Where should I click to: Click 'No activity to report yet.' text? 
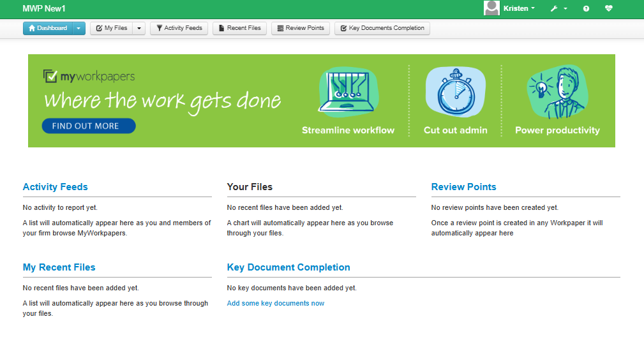coord(60,208)
